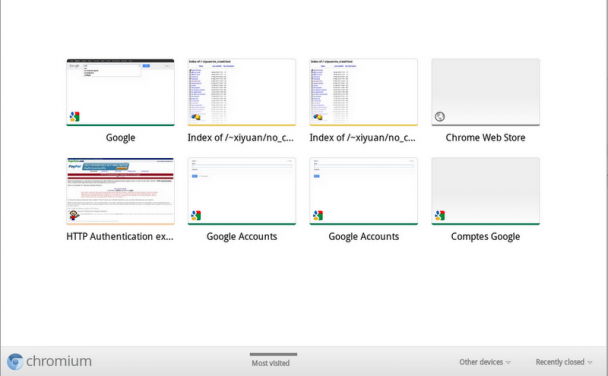Click favicon on Index tile beside Chrome Web Store
The image size is (608, 376).
coord(318,116)
